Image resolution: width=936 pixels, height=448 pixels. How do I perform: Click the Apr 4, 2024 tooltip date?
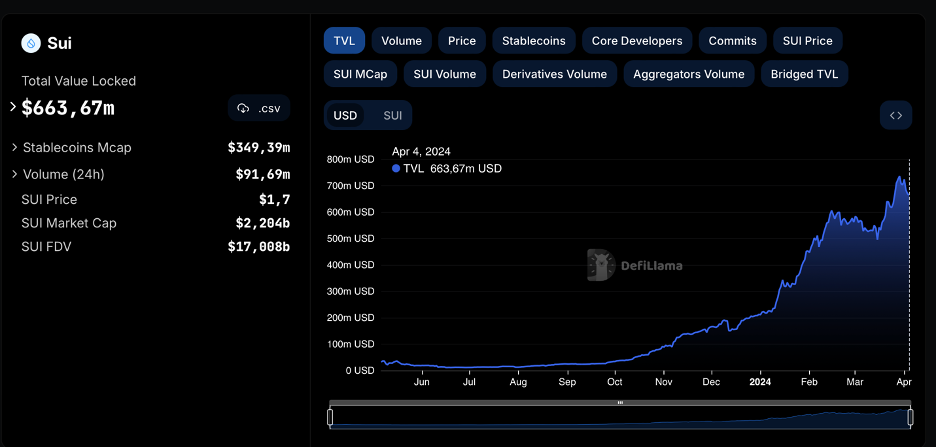[x=421, y=152]
